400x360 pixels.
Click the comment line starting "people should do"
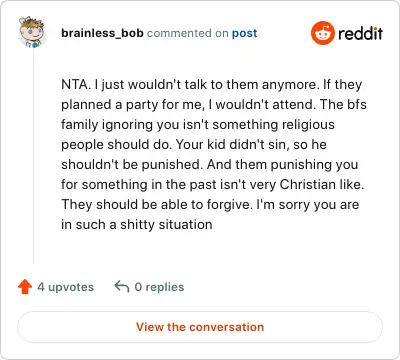[x=194, y=145]
